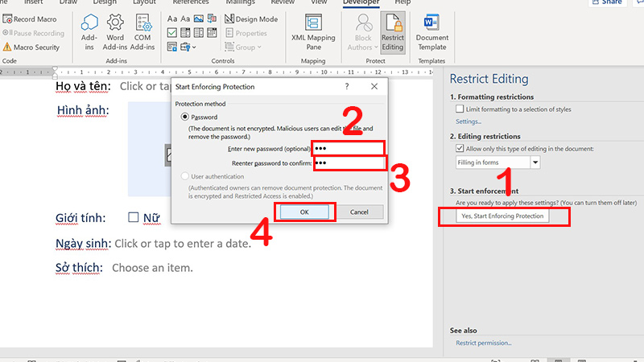Viewport: 644px width, 362px height.
Task: Click the Họ và tên text field
Action: point(145,86)
